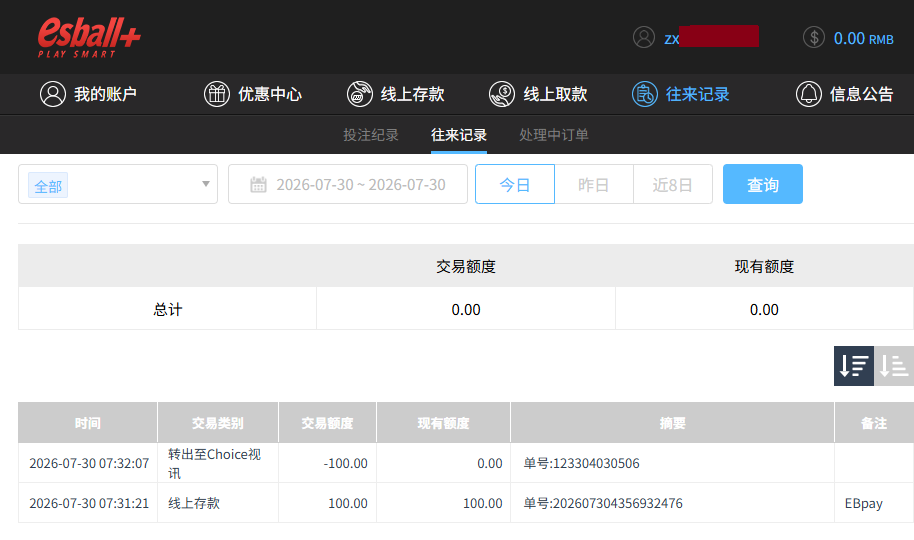Click the 2026-07-30 07:32:07 time cell
This screenshot has height=540, width=914.
[89, 463]
